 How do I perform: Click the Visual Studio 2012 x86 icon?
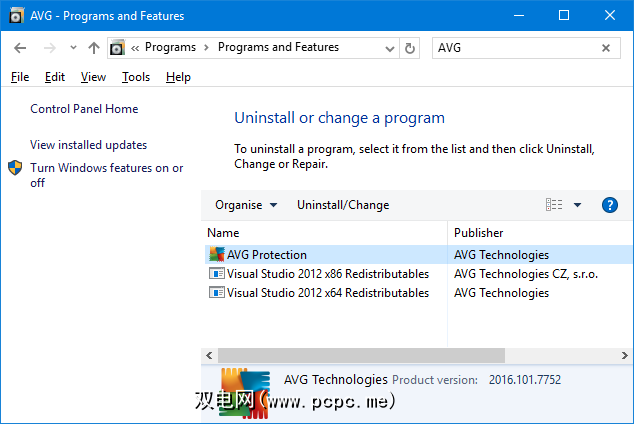pyautogui.click(x=217, y=274)
